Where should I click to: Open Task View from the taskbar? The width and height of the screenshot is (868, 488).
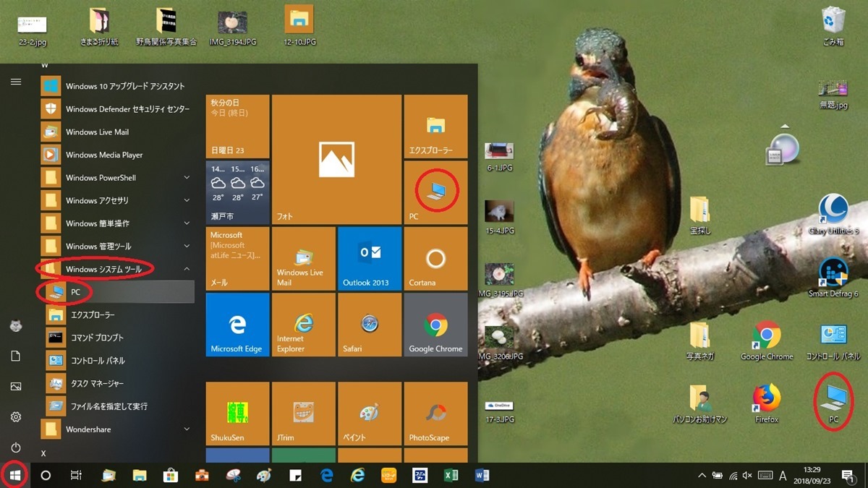click(76, 475)
